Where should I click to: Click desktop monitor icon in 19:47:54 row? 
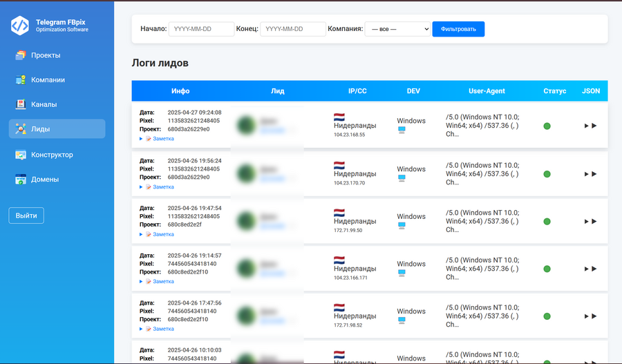click(402, 226)
